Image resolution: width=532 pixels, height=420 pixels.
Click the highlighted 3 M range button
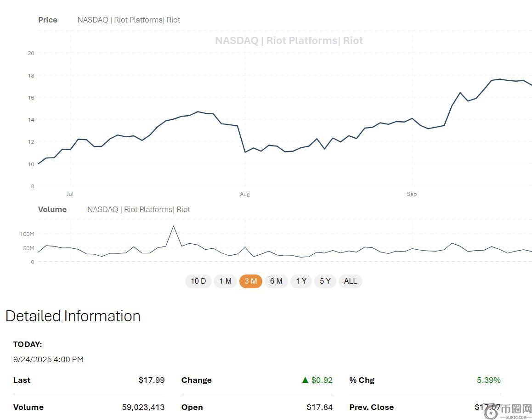coord(250,281)
